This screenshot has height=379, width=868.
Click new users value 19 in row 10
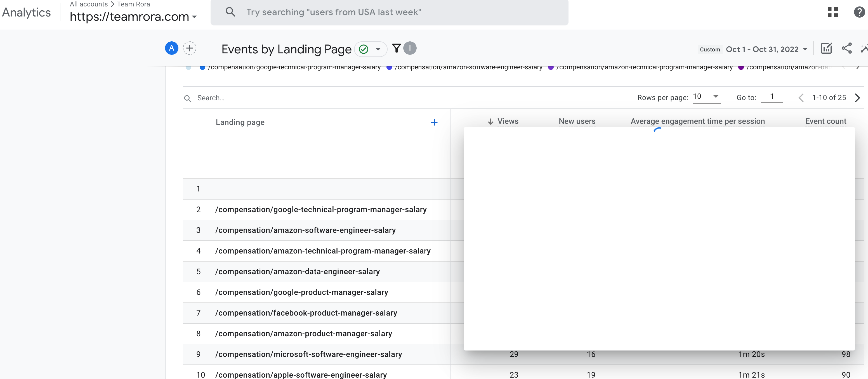[591, 375]
